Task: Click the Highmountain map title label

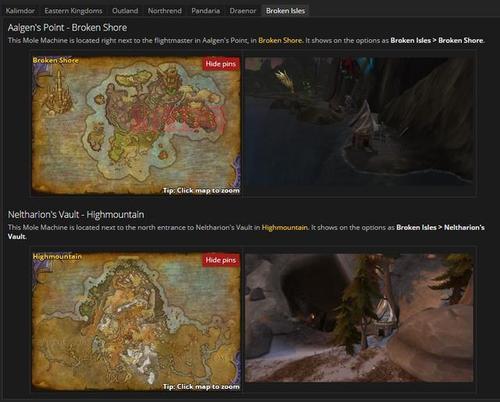Action: [57, 256]
